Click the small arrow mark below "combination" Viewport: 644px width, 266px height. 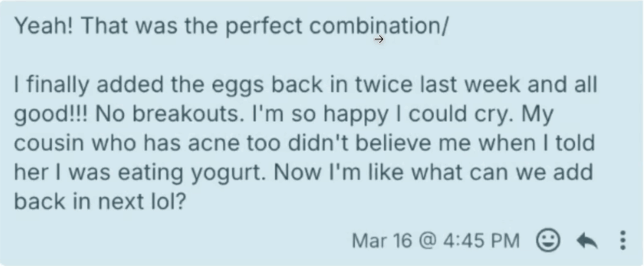point(379,40)
